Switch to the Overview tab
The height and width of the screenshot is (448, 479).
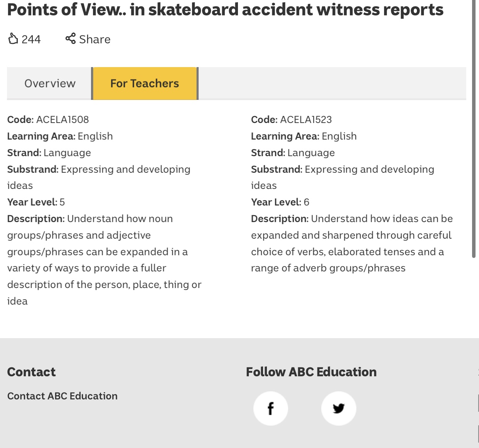(x=50, y=84)
